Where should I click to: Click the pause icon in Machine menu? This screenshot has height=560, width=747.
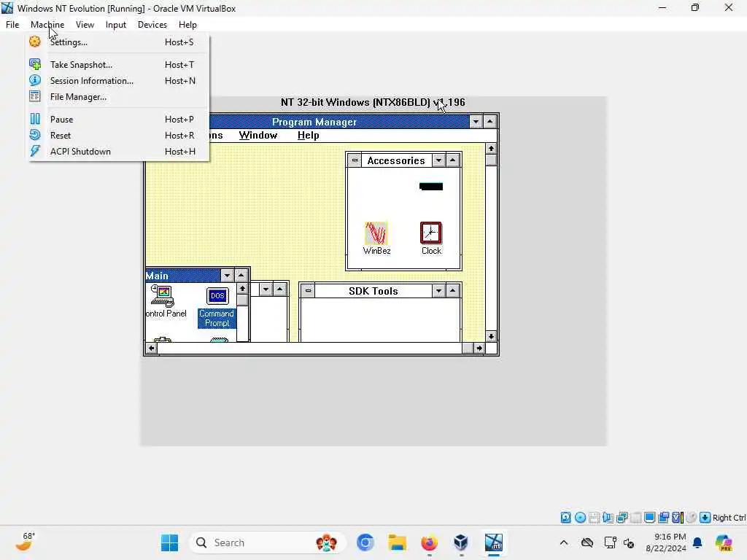pyautogui.click(x=35, y=119)
